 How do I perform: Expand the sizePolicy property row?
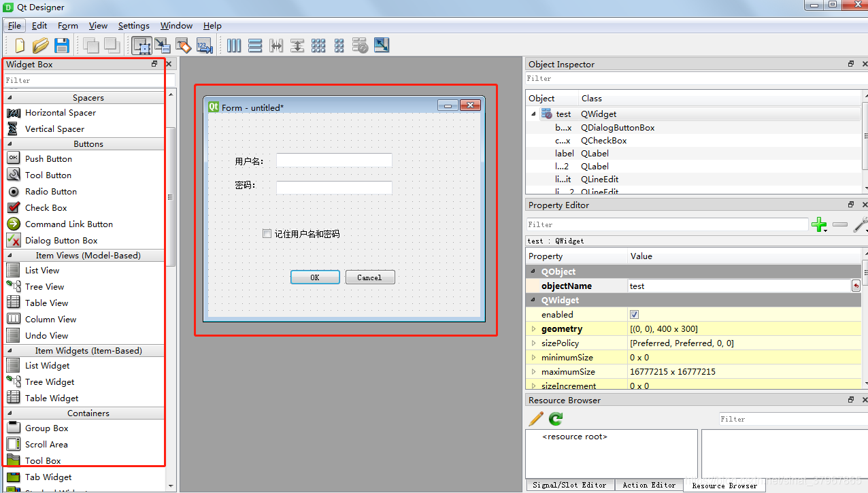tap(533, 343)
